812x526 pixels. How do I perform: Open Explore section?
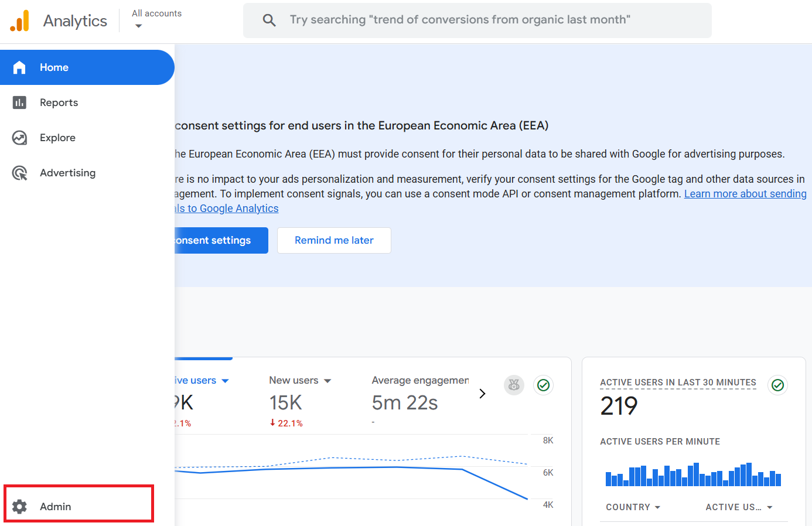(x=87, y=138)
